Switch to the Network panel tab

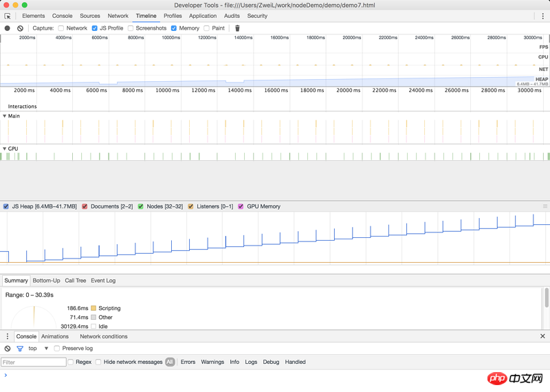(118, 16)
